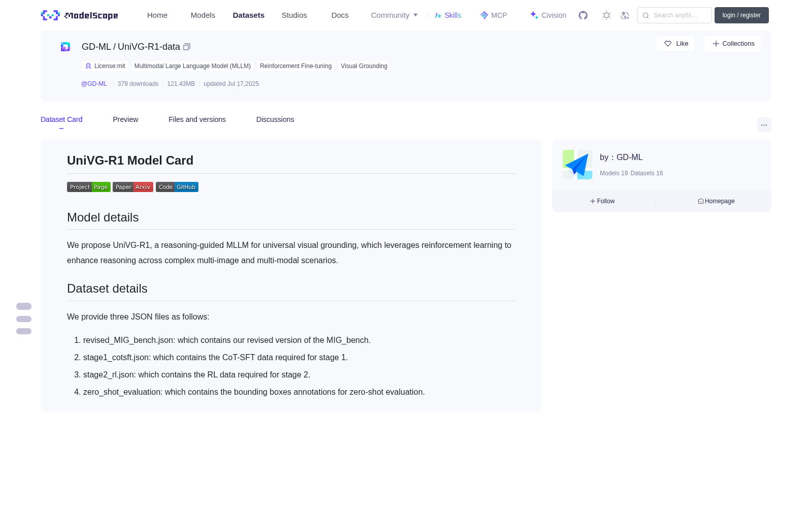The height and width of the screenshot is (508, 812).
Task: Click the middle pill of the floating outline widget
Action: coord(24,319)
